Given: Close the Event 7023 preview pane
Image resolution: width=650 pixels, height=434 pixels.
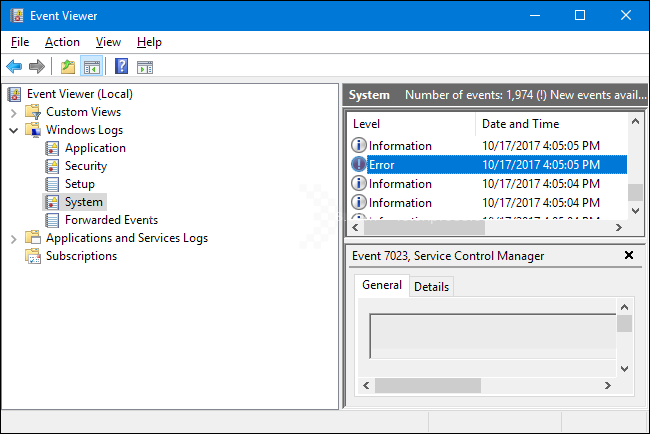Looking at the screenshot, I should tap(628, 256).
